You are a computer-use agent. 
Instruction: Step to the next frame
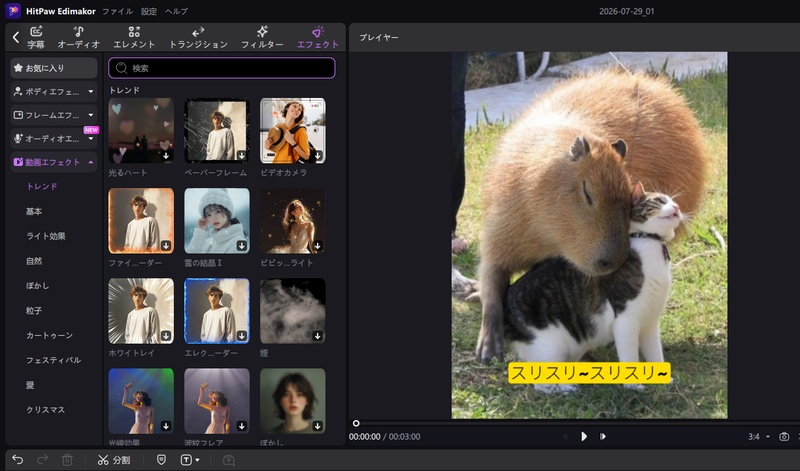coord(603,436)
